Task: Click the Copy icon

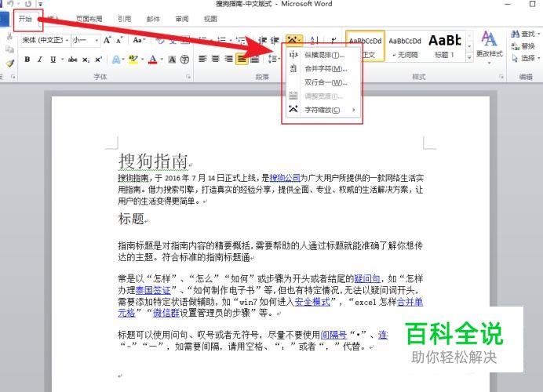Action: tap(9, 49)
